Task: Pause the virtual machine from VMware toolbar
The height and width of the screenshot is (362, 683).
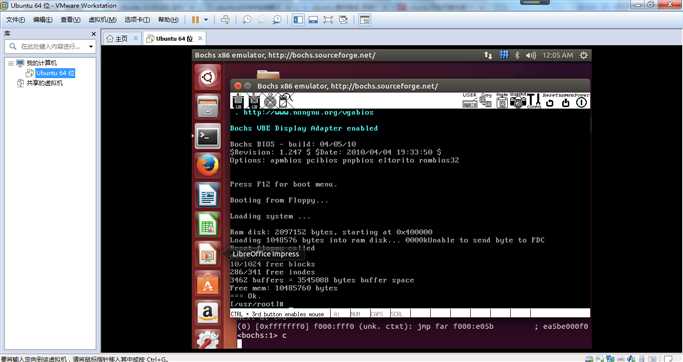Action: [x=196, y=20]
